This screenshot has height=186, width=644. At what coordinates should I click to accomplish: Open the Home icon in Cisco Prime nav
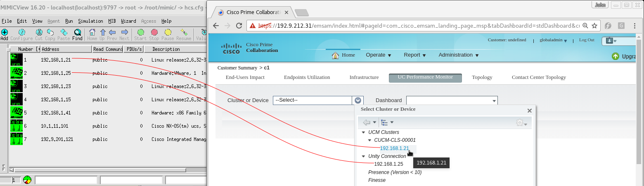coord(335,55)
